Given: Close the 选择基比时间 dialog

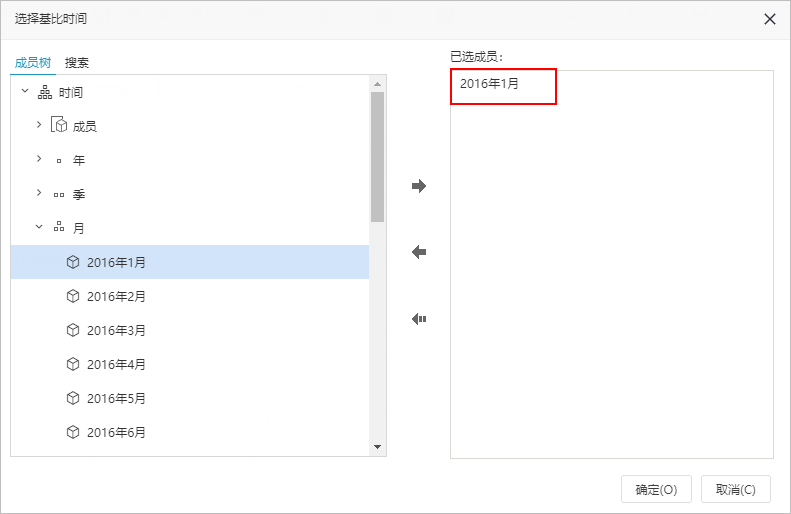Looking at the screenshot, I should tap(770, 19).
